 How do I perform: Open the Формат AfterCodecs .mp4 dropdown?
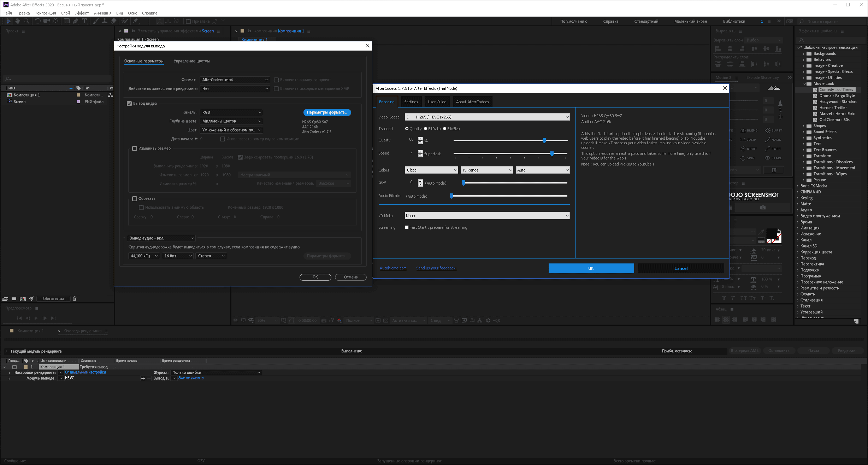[x=235, y=80]
